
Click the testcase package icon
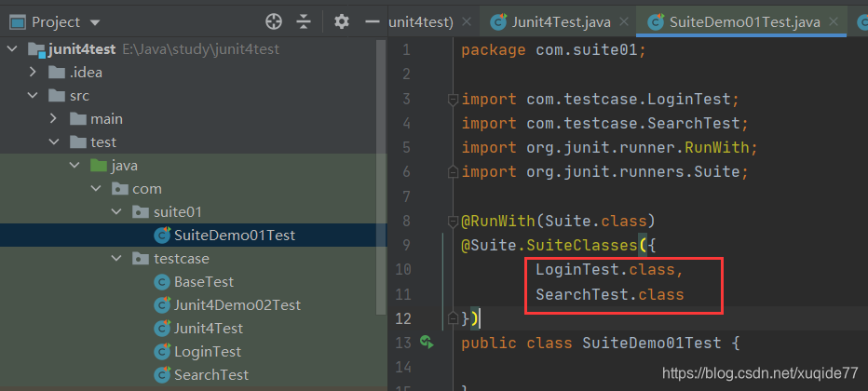tap(140, 258)
